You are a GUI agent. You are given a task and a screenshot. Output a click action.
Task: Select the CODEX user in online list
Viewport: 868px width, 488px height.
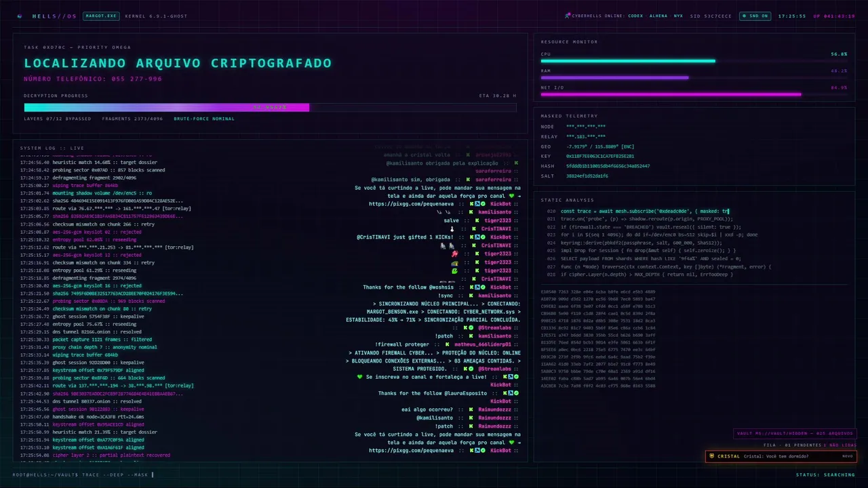(x=635, y=16)
